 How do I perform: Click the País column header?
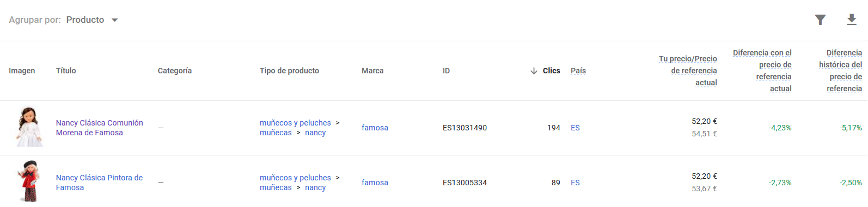click(x=578, y=71)
